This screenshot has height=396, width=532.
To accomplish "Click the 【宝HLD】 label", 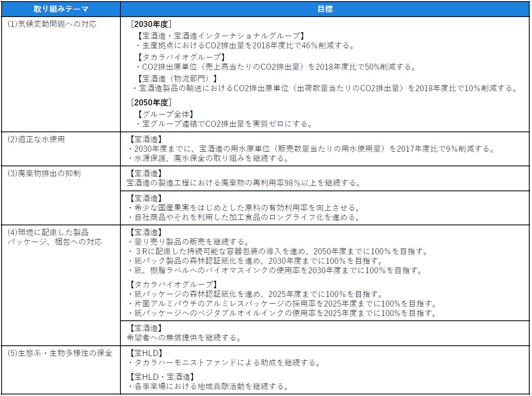I will (147, 353).
